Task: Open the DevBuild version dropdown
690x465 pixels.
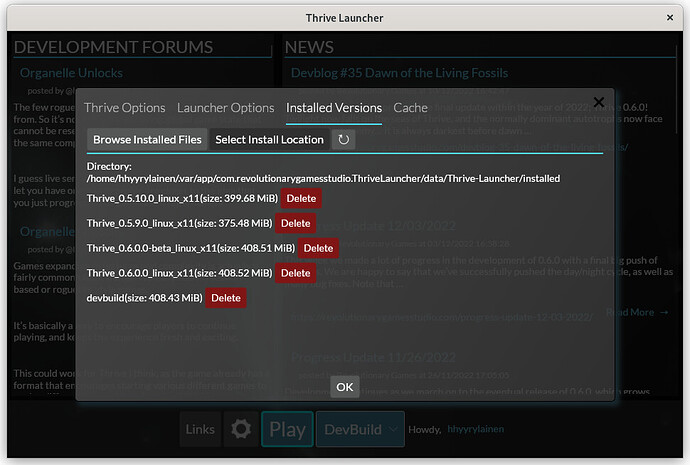Action: coord(360,429)
